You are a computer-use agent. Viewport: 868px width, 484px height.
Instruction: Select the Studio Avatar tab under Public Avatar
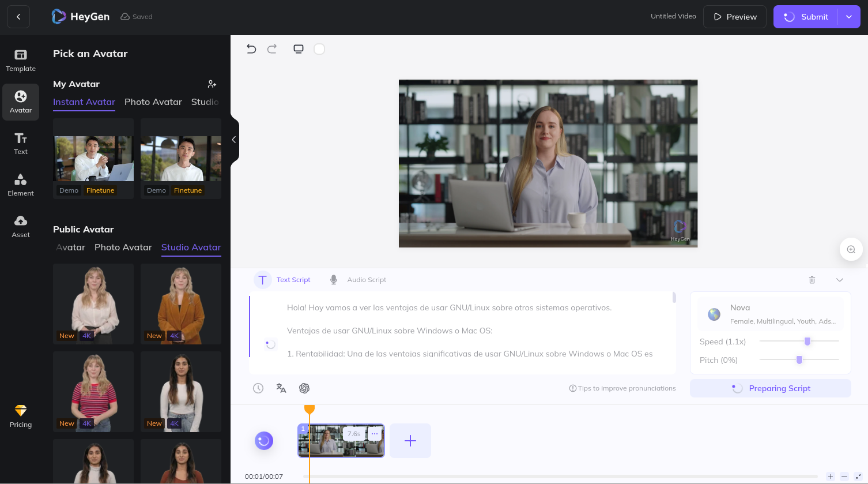(x=191, y=247)
